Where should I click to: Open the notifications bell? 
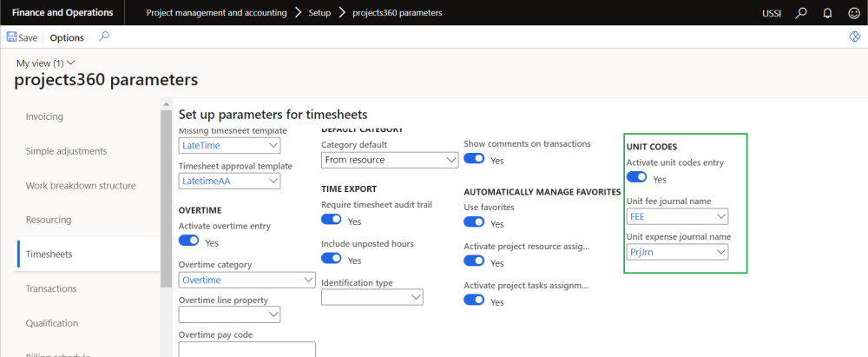[826, 13]
